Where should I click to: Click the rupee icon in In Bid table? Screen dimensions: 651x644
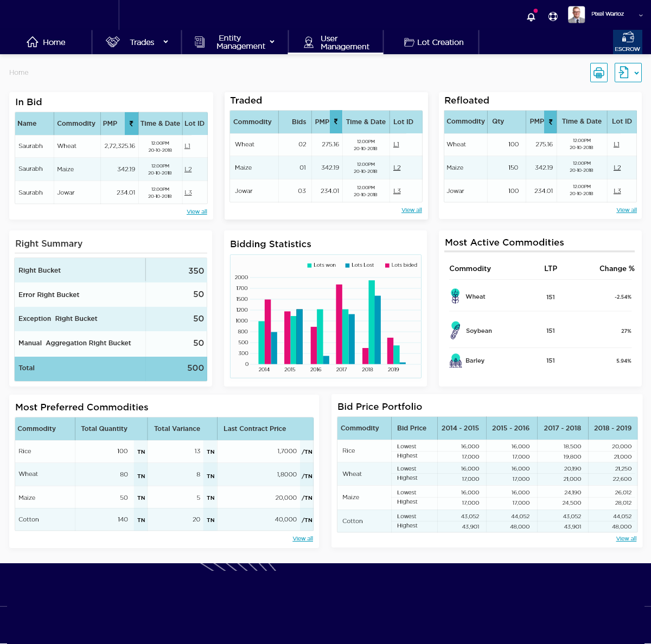pyautogui.click(x=131, y=124)
